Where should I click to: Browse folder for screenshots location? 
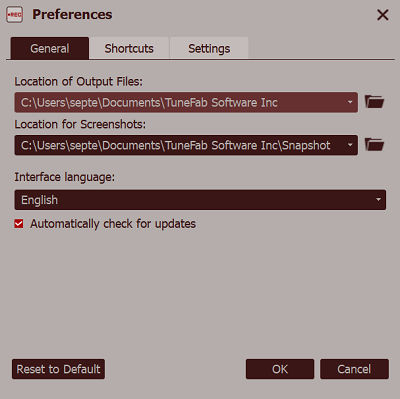[374, 145]
